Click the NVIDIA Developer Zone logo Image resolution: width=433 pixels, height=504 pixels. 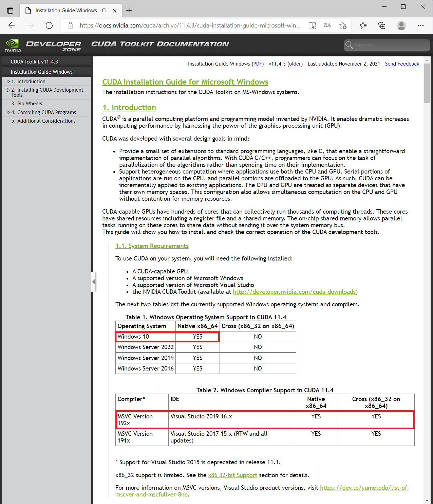coord(43,46)
